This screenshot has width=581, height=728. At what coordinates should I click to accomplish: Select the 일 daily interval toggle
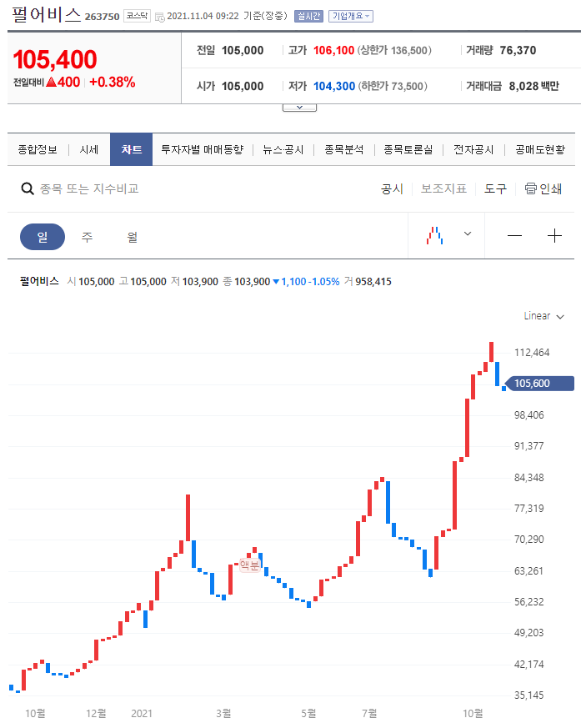(42, 237)
